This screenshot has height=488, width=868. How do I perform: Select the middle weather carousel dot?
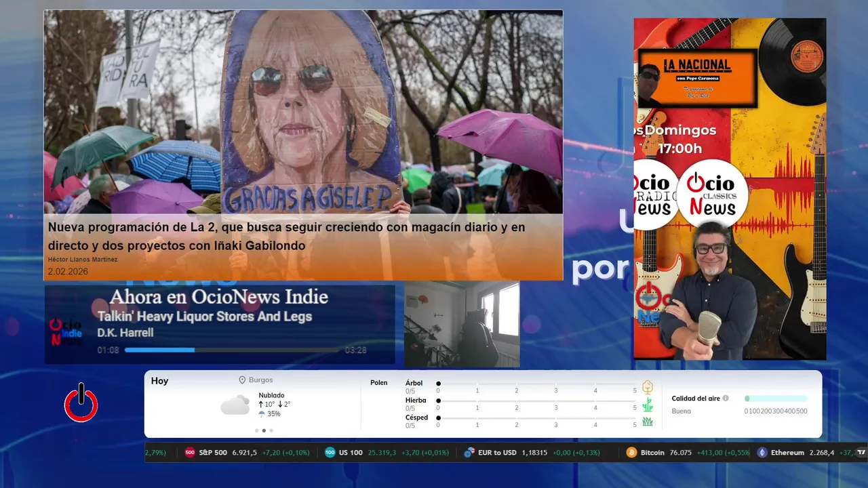(264, 430)
